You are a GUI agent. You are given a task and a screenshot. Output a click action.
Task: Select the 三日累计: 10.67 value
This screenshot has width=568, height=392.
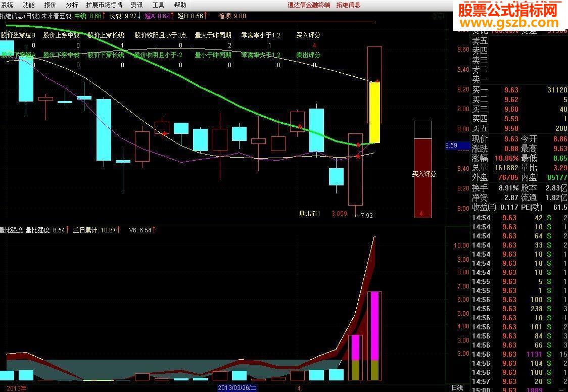tap(97, 230)
